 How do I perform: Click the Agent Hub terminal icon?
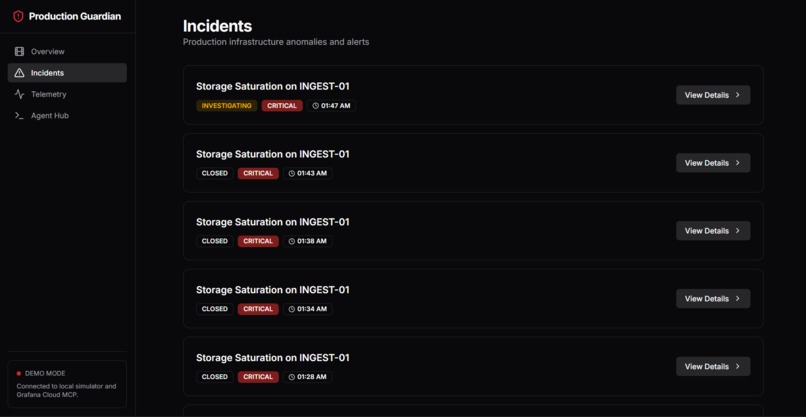point(20,116)
